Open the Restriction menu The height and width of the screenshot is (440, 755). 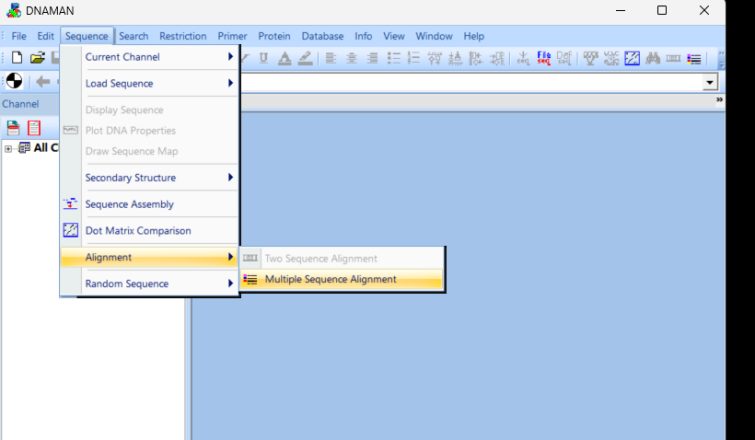(183, 36)
